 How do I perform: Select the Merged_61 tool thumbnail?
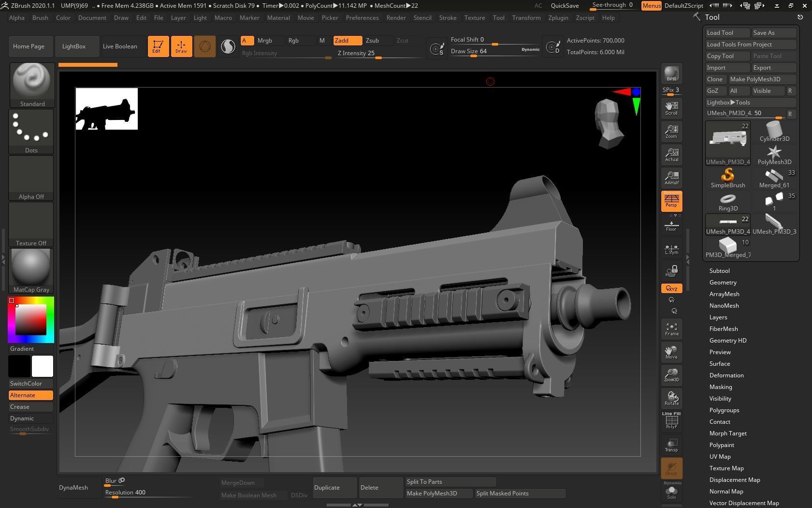coord(774,178)
